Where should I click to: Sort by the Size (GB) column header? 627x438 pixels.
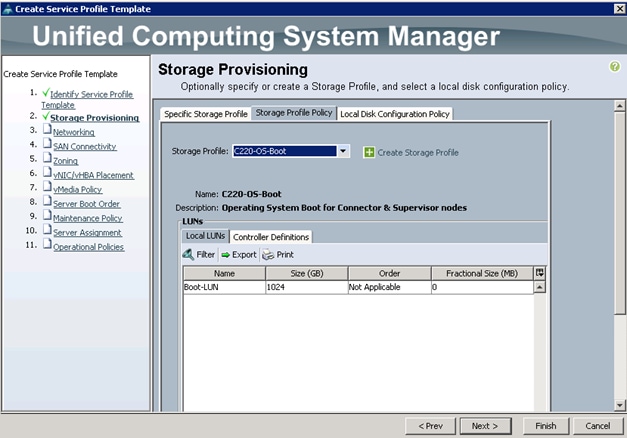[x=307, y=274]
